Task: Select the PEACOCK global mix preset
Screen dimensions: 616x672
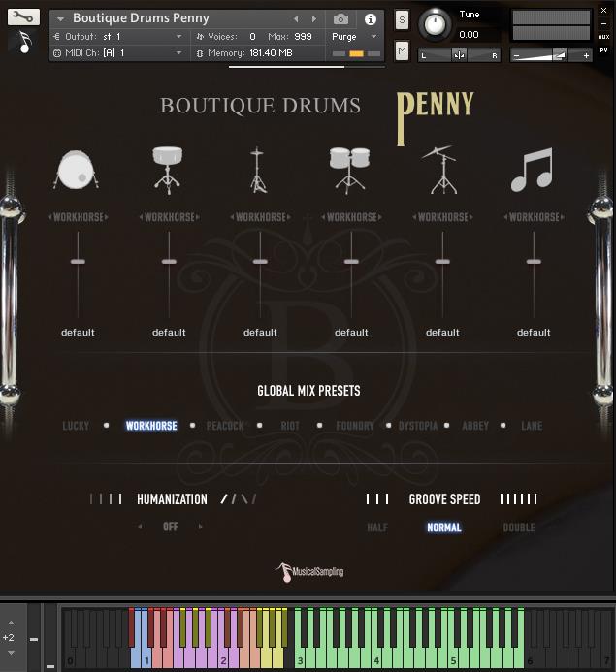Action: pos(225,426)
